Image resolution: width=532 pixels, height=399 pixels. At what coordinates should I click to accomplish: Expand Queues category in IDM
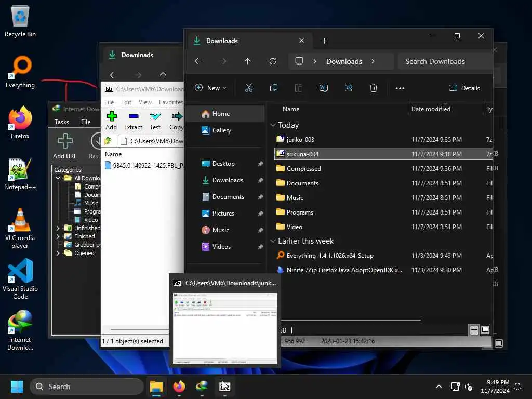click(58, 253)
